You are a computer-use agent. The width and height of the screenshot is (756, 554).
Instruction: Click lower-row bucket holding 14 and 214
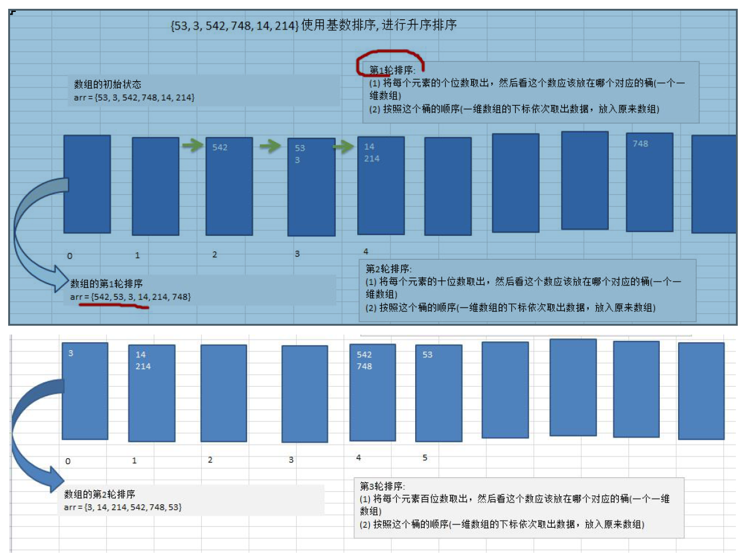point(152,393)
